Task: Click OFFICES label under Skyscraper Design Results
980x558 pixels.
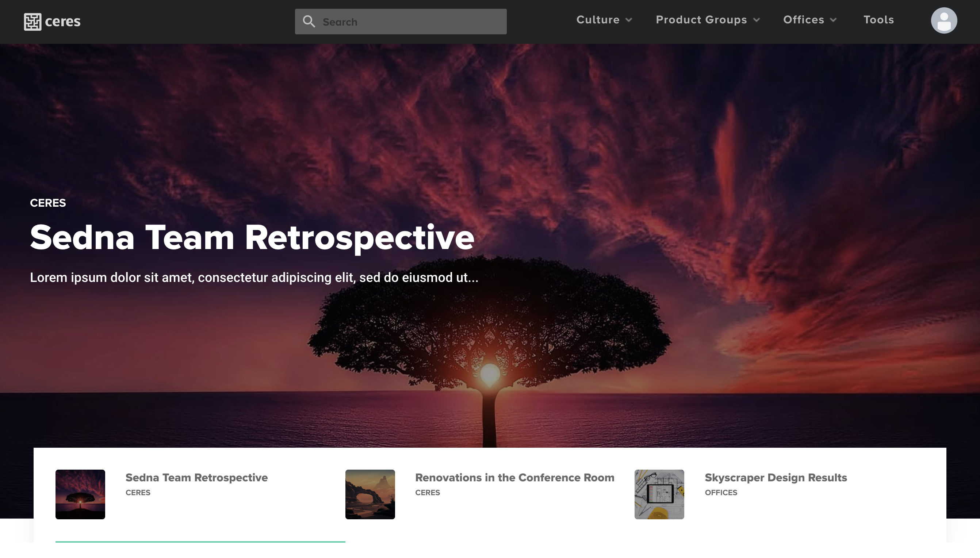Action: [x=721, y=493]
